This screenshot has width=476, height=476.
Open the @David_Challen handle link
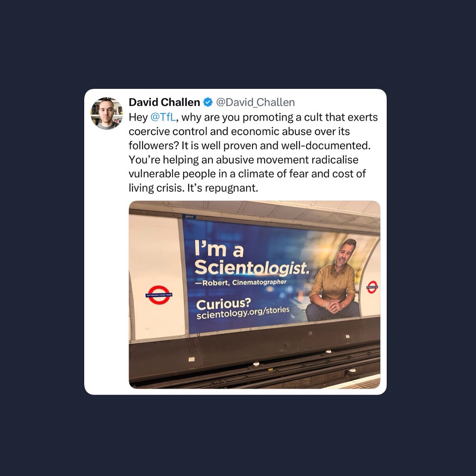coord(255,102)
